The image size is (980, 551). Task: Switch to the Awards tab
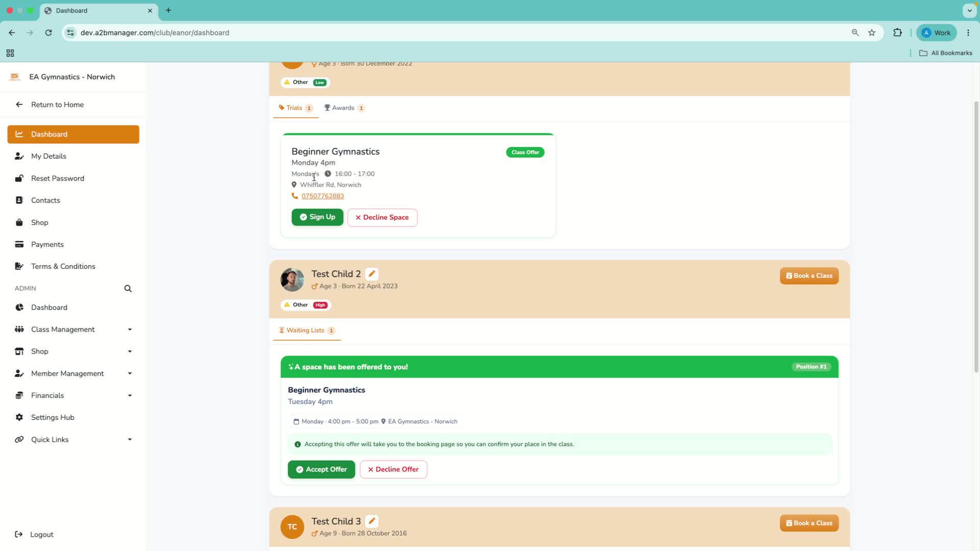pos(345,108)
